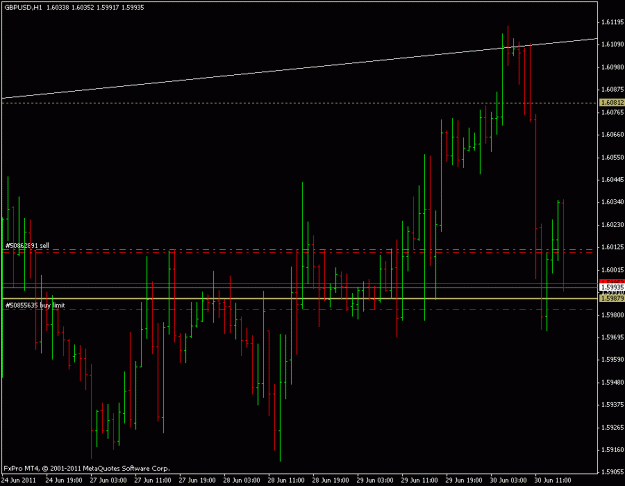Image resolution: width=625 pixels, height=486 pixels.
Task: Click the highlighted 1.59879 price label
Action: tap(612, 298)
